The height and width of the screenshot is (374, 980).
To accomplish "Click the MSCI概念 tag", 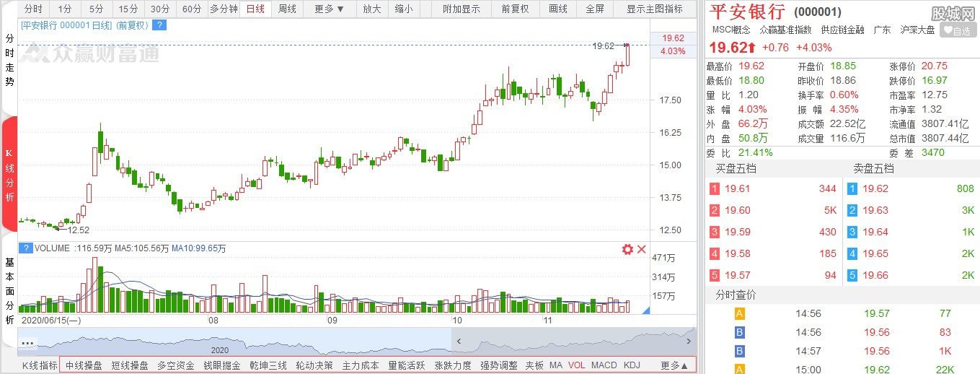I will pos(731,30).
